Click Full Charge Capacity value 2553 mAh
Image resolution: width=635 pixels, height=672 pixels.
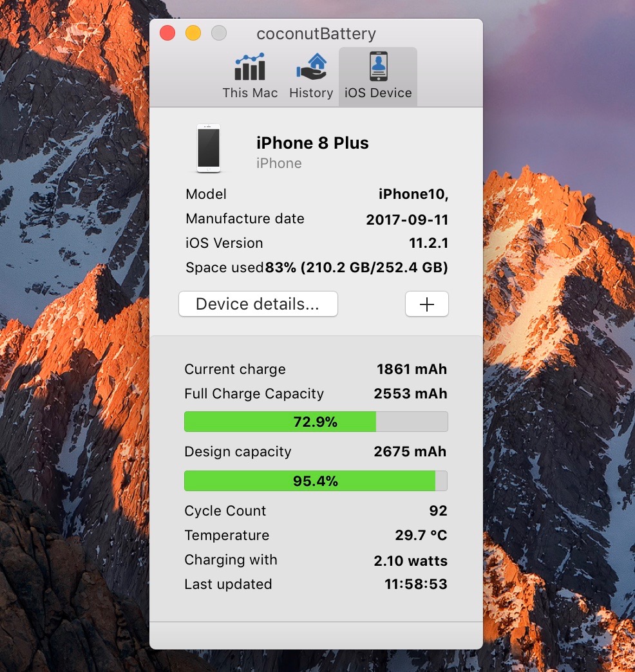410,393
